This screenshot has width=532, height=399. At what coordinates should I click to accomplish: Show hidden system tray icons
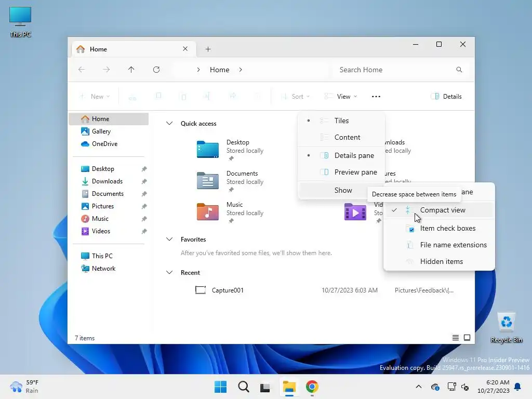coord(419,387)
